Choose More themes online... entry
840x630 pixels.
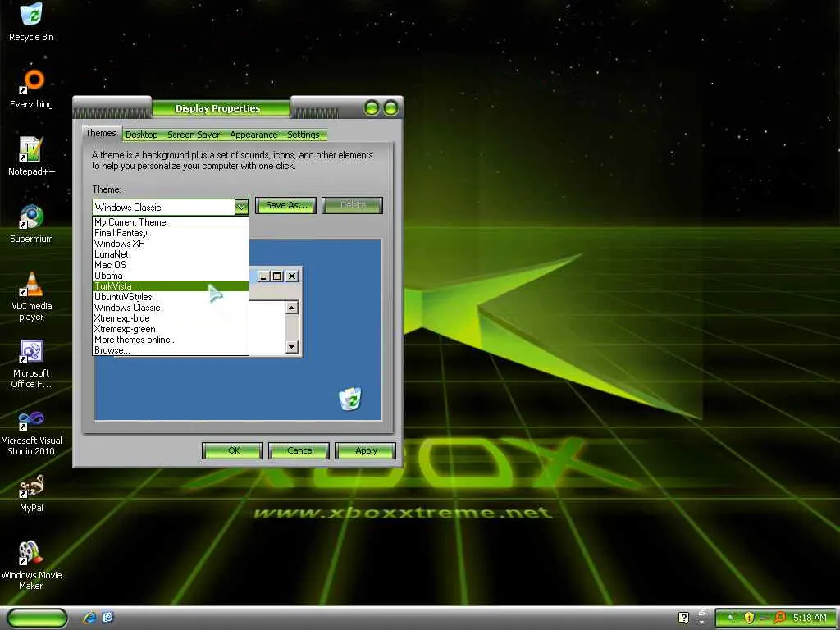[171, 340]
